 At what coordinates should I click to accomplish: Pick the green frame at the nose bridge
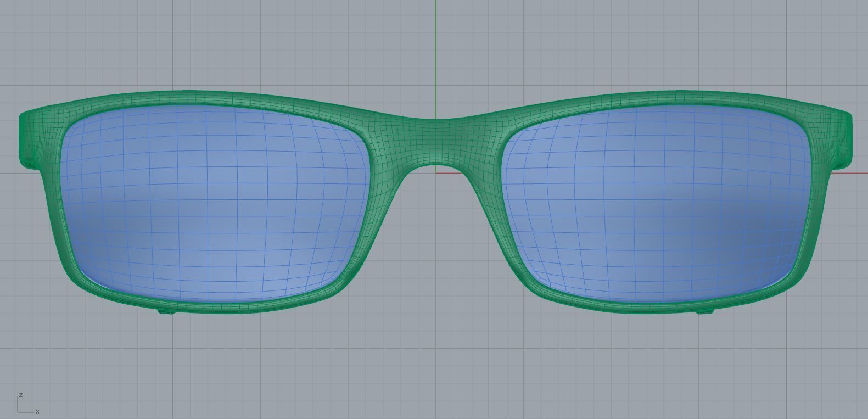(436, 141)
